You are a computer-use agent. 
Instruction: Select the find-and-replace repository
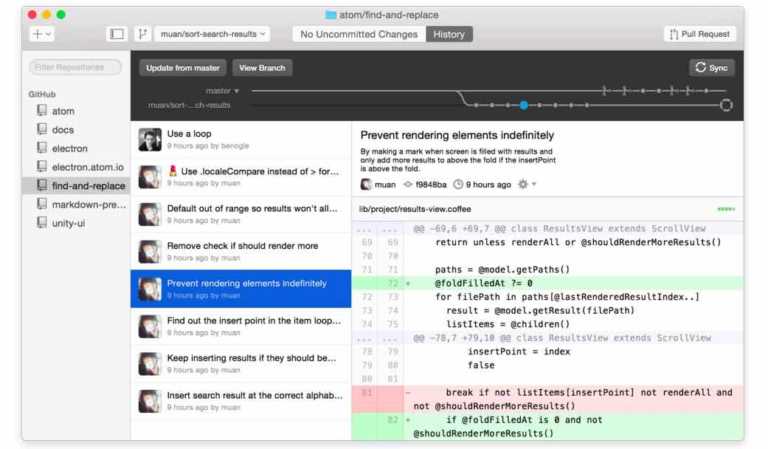tap(76, 186)
